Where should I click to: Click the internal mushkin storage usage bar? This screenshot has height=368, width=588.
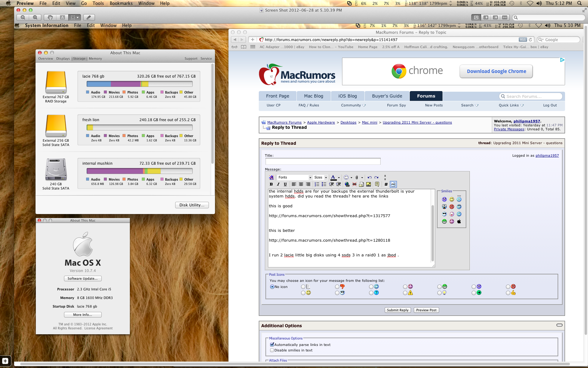tap(140, 171)
